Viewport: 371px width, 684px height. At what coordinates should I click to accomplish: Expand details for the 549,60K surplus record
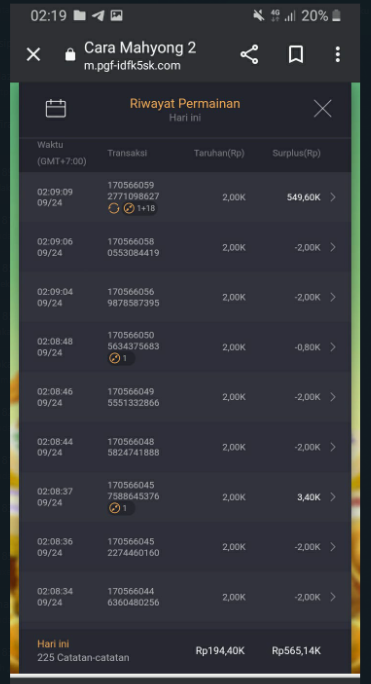(x=333, y=197)
